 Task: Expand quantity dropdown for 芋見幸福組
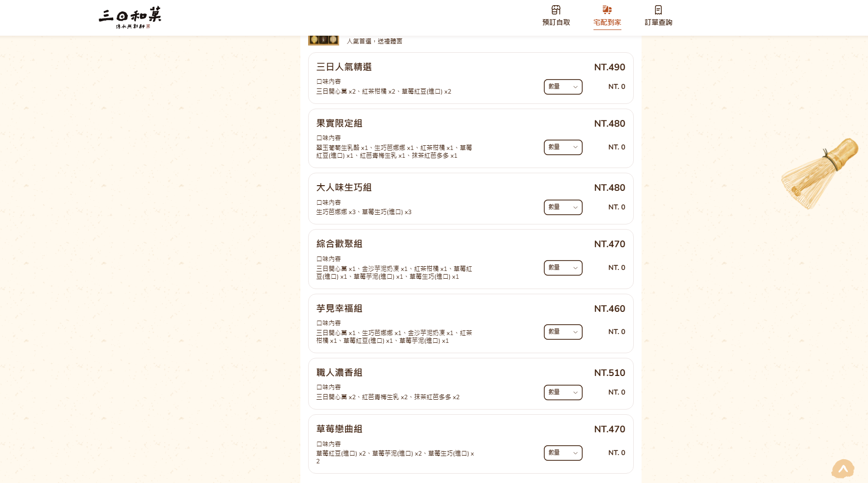click(x=563, y=332)
